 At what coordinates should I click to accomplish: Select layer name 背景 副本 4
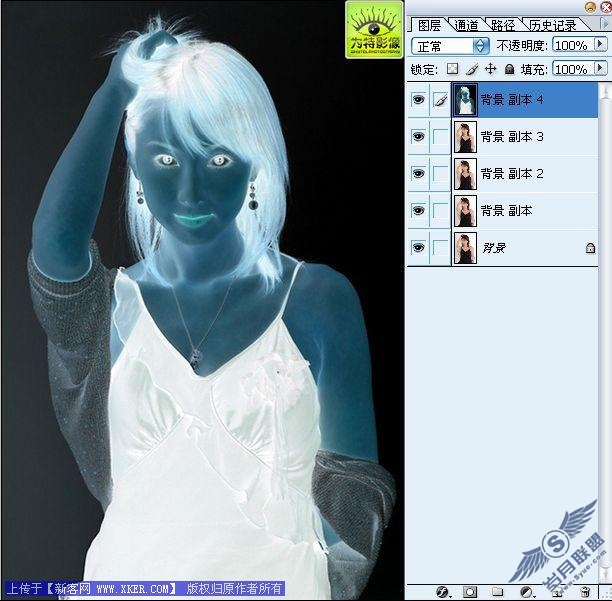pos(512,100)
